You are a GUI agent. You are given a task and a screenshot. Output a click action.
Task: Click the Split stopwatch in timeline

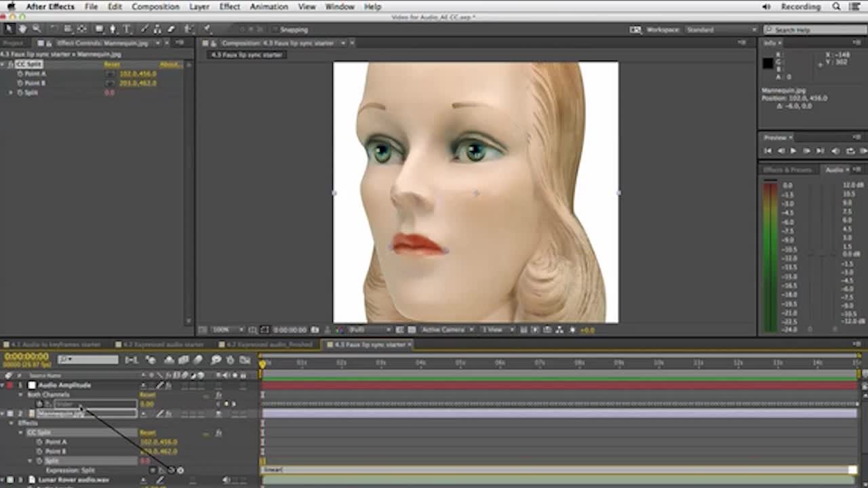coord(39,461)
